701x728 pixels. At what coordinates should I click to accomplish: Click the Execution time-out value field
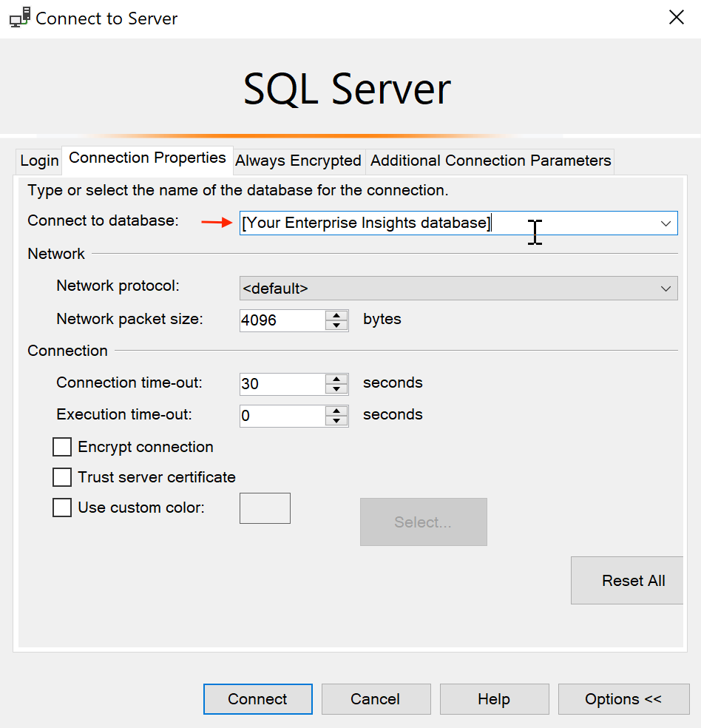pyautogui.click(x=282, y=416)
